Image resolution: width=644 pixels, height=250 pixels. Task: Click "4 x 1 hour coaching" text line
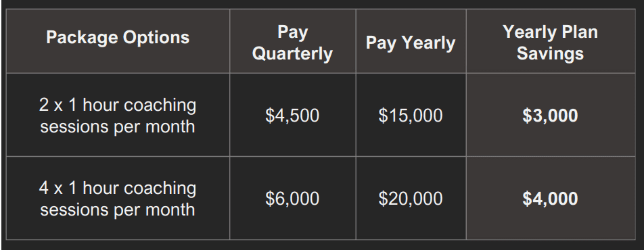118,189
